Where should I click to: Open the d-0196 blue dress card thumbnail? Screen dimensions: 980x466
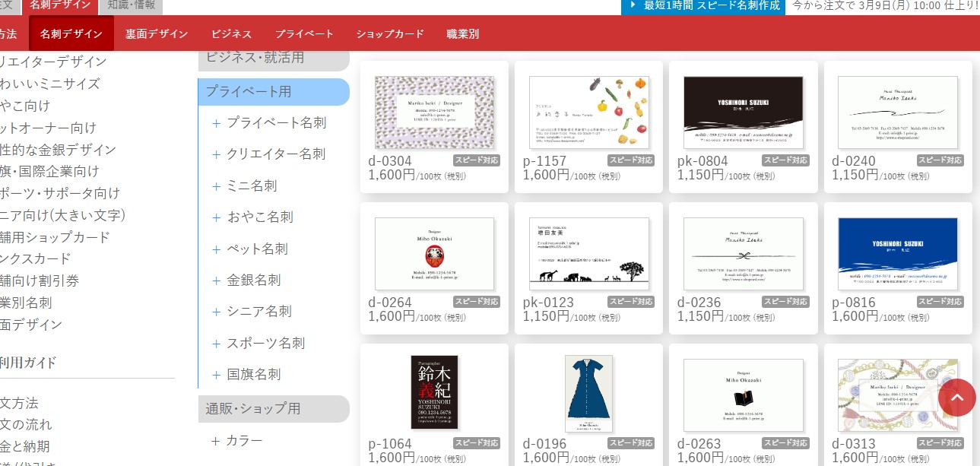[588, 394]
